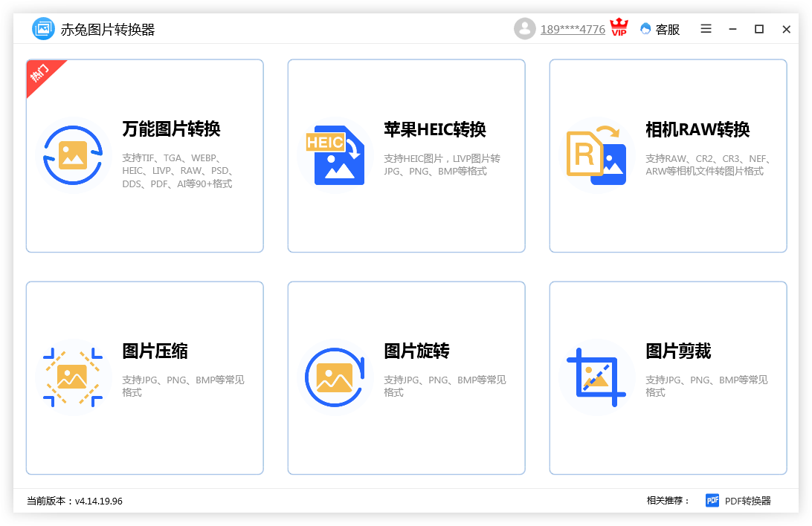The height and width of the screenshot is (526, 812).
Task: Click the 相关推荐： label
Action: click(668, 501)
